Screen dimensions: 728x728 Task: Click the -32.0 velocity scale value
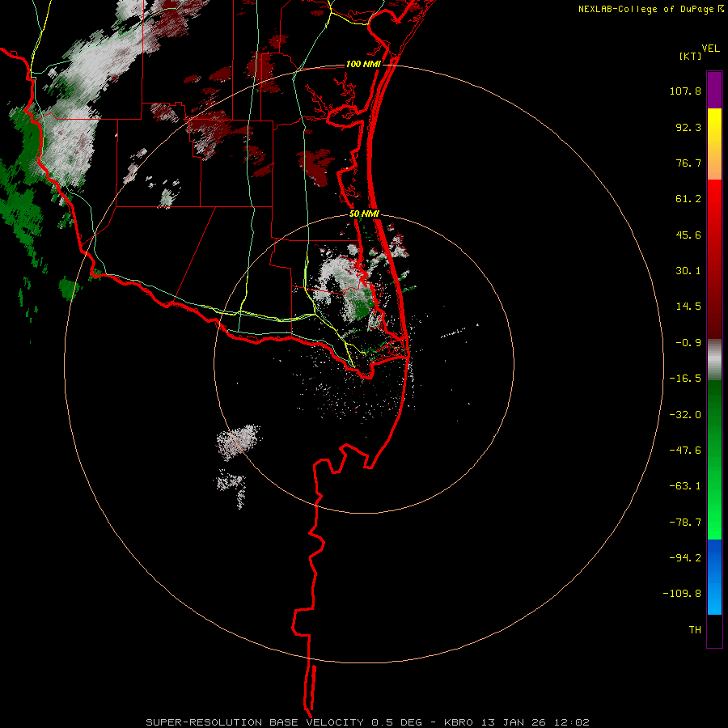(x=685, y=415)
